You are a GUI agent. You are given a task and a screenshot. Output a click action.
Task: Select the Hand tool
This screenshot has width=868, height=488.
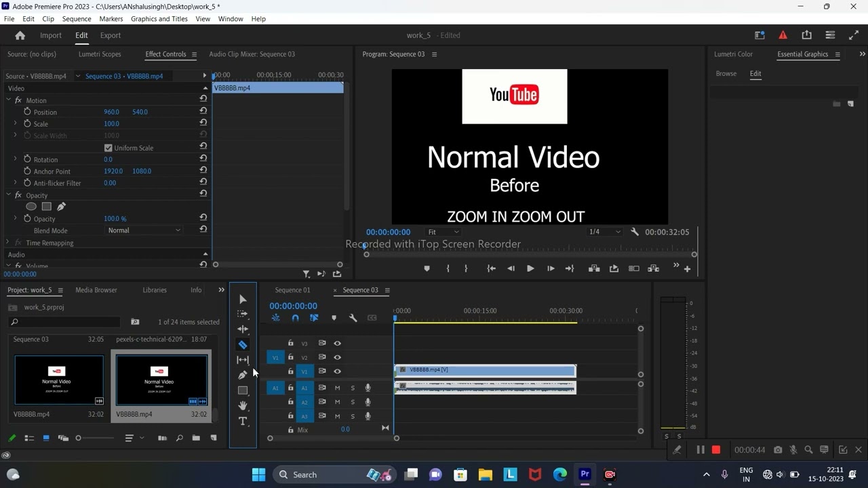click(243, 405)
